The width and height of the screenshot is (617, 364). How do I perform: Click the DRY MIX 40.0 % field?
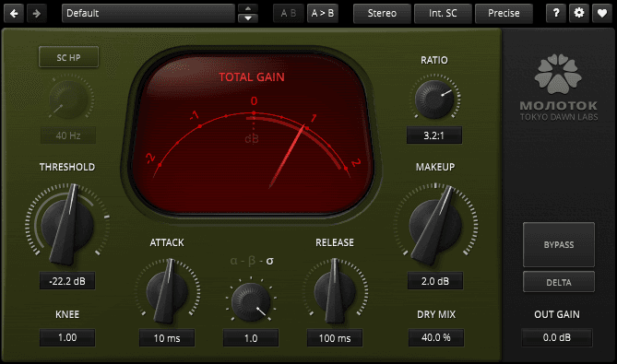tap(436, 337)
